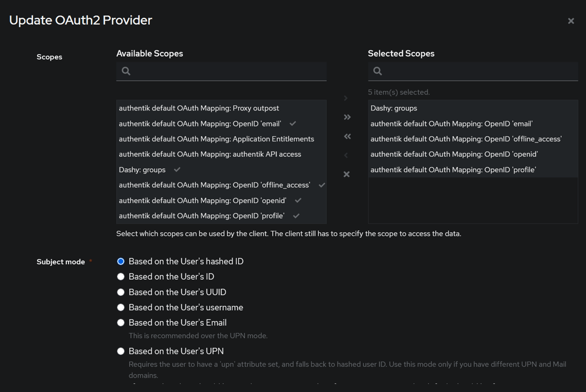The image size is (586, 392).
Task: Click checkmark beside available Dashy: groups
Action: (177, 169)
